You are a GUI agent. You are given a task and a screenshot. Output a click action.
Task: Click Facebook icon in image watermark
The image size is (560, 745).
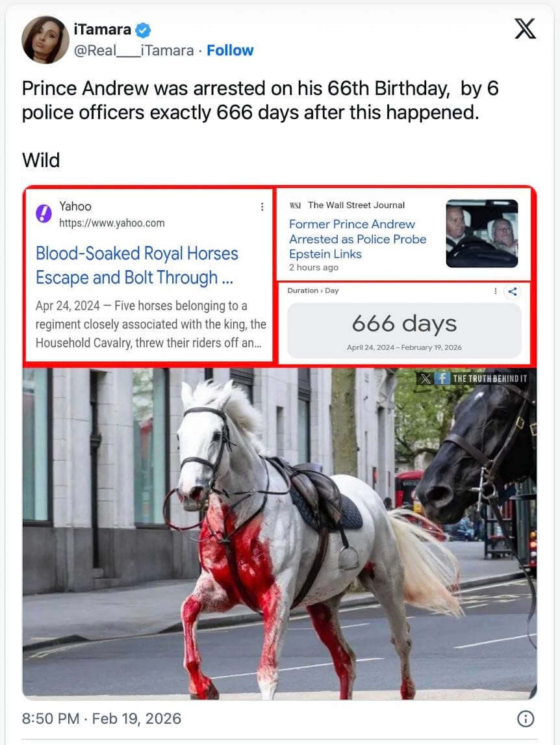[x=442, y=379]
